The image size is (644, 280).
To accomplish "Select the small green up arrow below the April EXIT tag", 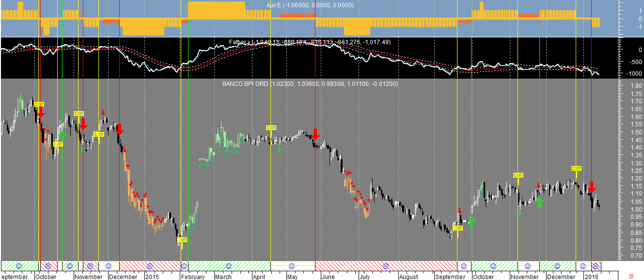I will [x=280, y=149].
